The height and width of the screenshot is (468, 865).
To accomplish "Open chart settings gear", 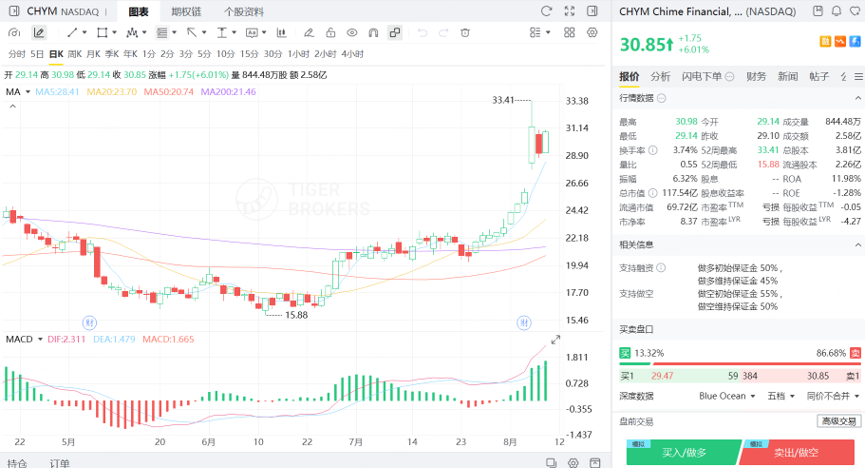I will point(592,33).
